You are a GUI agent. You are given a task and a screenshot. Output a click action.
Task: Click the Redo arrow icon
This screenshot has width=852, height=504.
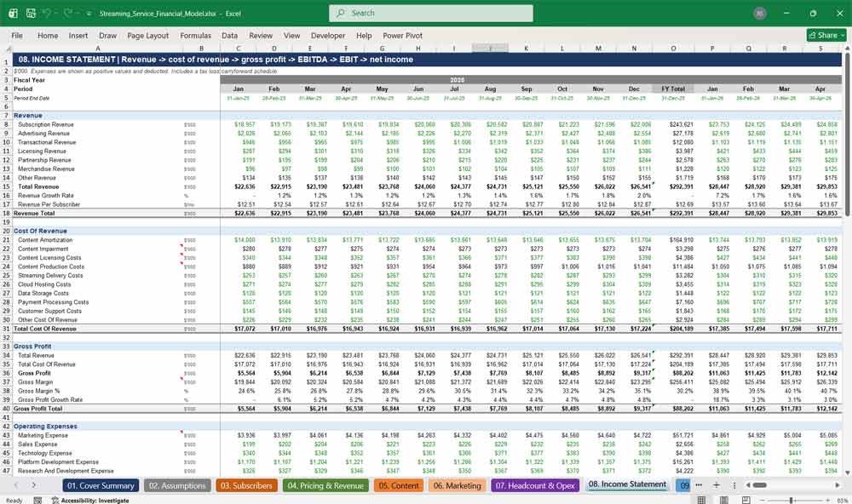coord(69,13)
